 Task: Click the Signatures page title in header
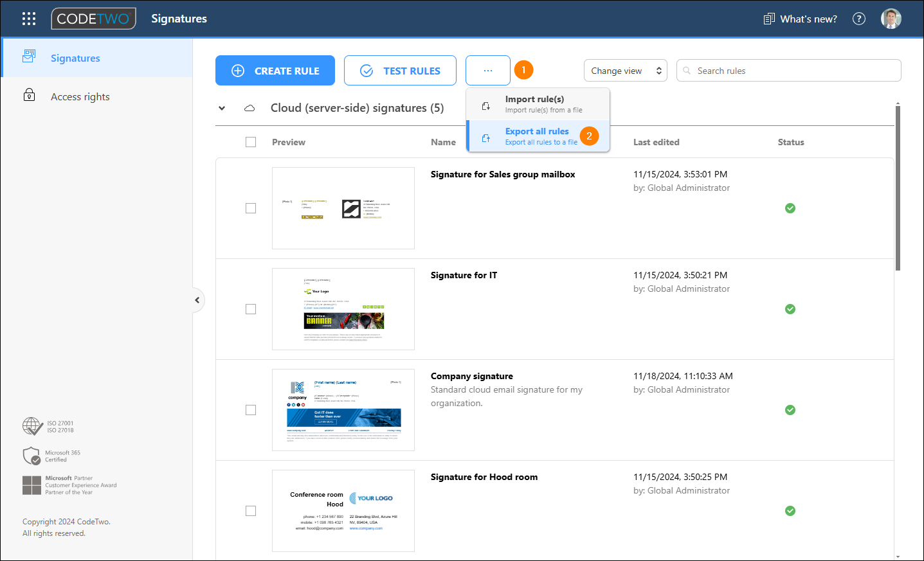coord(179,19)
